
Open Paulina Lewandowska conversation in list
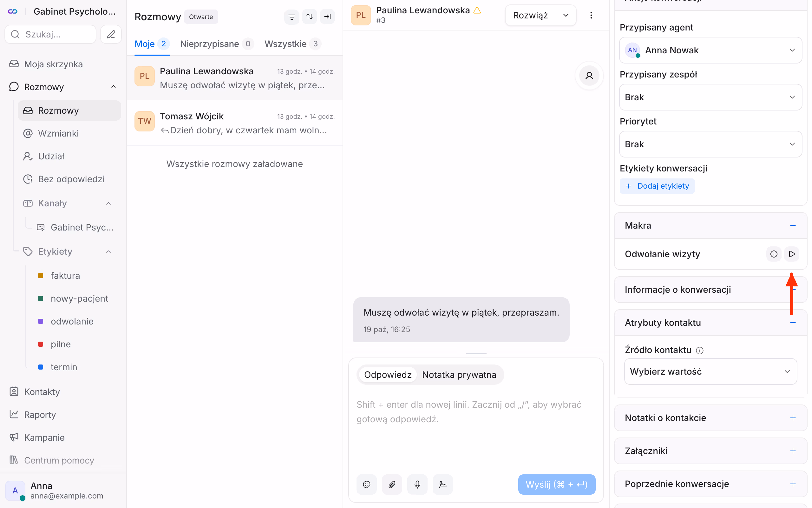point(234,78)
